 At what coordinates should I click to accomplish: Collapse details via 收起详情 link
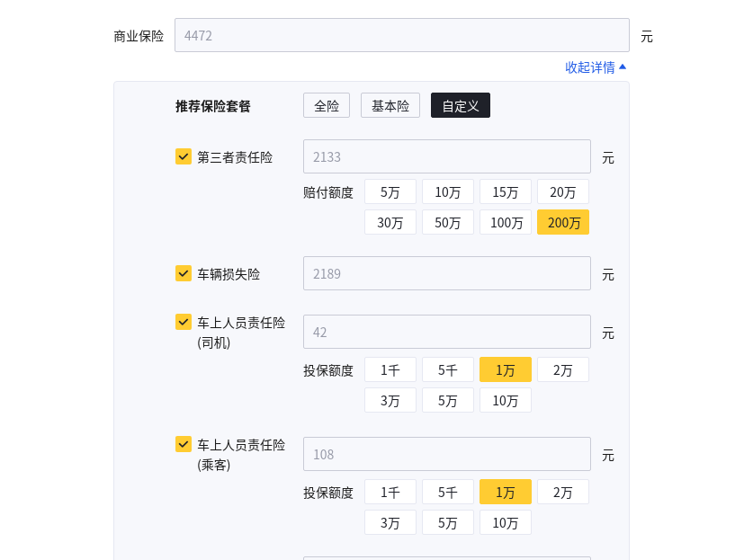pos(596,67)
